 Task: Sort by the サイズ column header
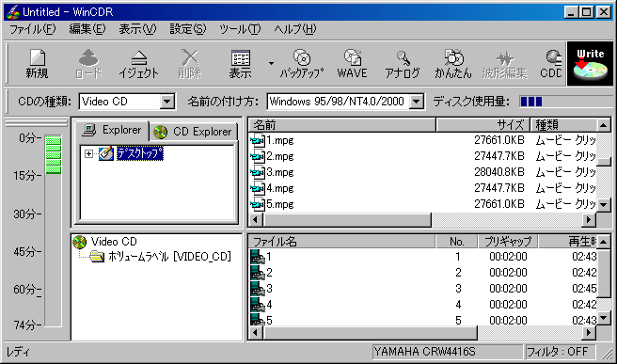click(483, 125)
